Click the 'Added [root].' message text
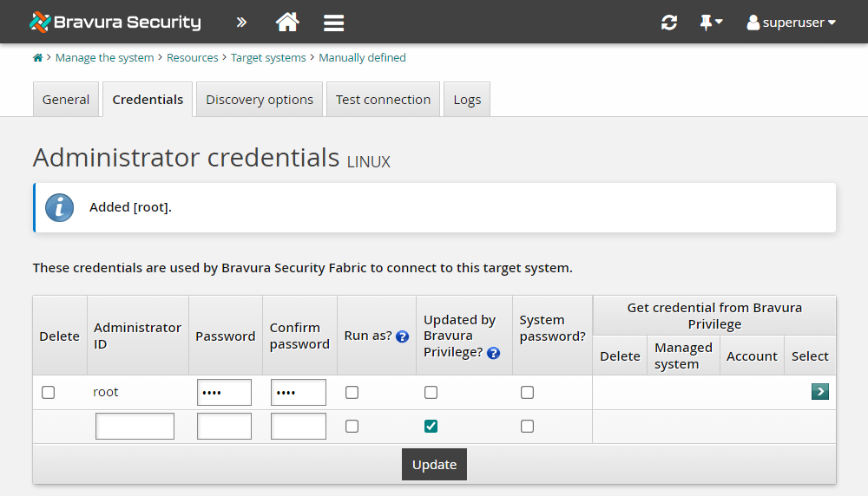 pos(131,207)
